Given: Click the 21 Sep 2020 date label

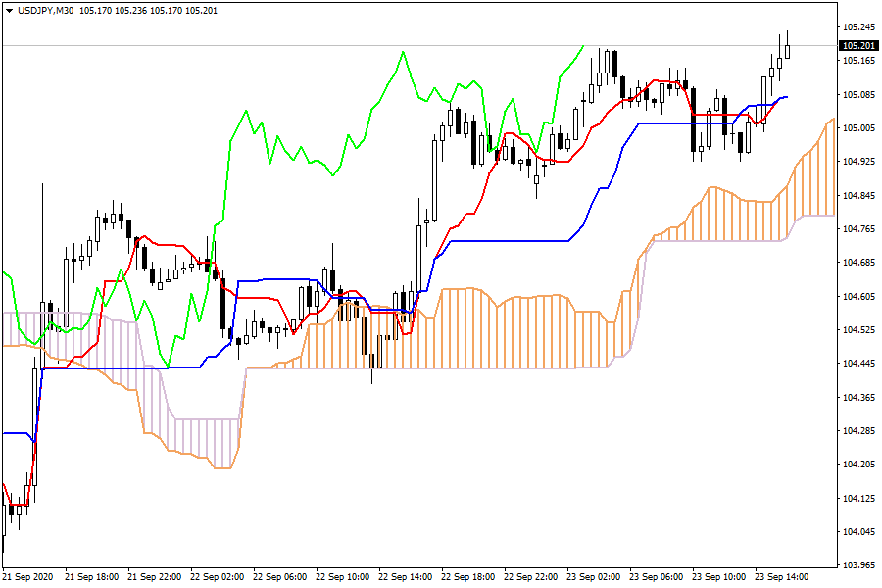Looking at the screenshot, I should [30, 578].
